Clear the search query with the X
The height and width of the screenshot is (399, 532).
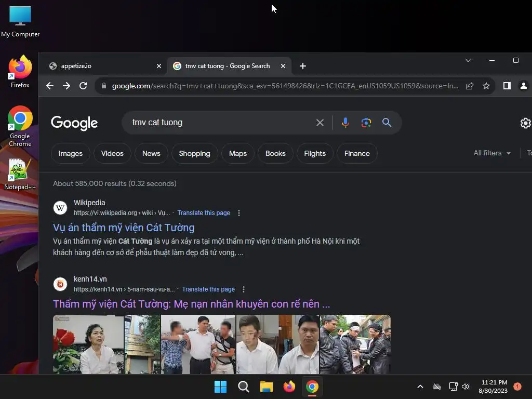[320, 123]
